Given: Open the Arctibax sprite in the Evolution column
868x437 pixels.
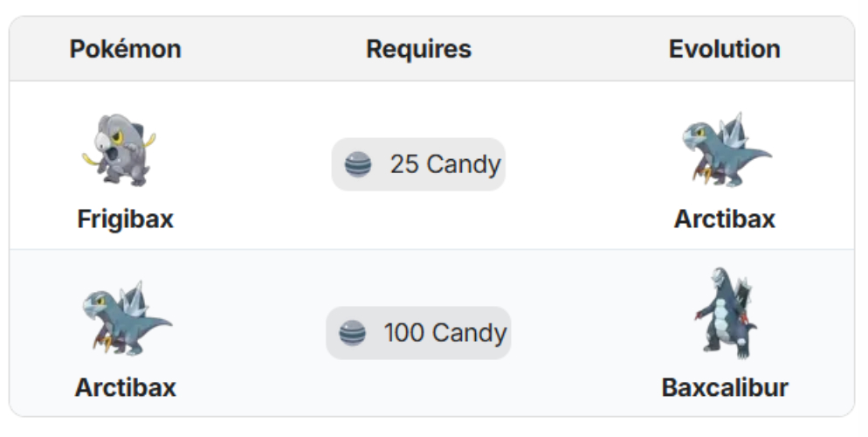Looking at the screenshot, I should point(726,150).
